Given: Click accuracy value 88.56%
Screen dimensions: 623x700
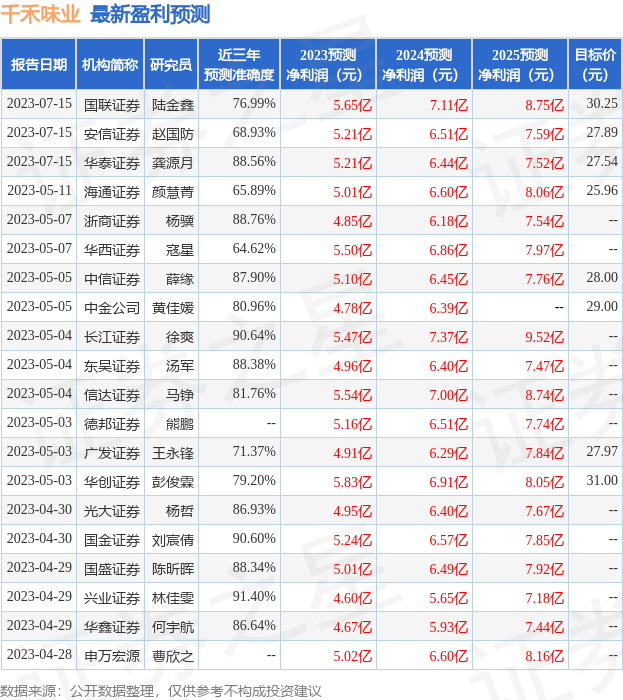Looking at the screenshot, I should [254, 162].
